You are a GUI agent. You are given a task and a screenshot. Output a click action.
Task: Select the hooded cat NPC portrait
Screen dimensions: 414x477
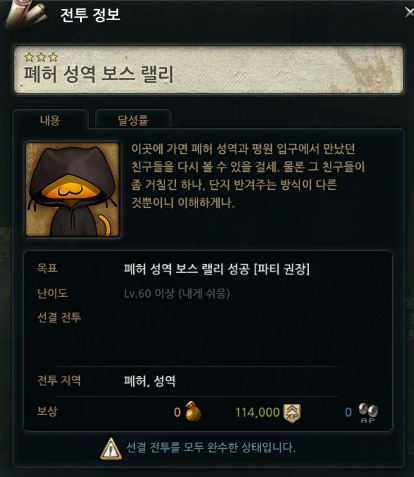point(72,189)
